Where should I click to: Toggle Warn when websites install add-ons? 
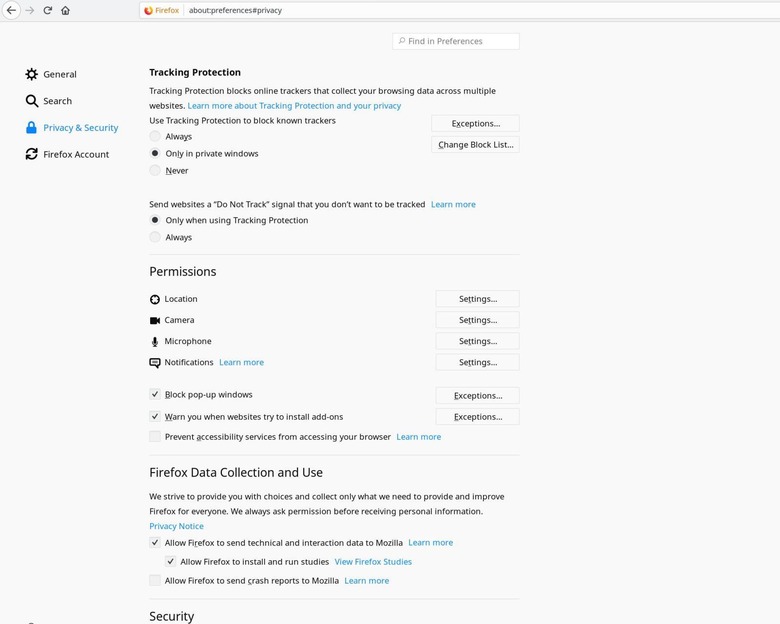point(155,416)
